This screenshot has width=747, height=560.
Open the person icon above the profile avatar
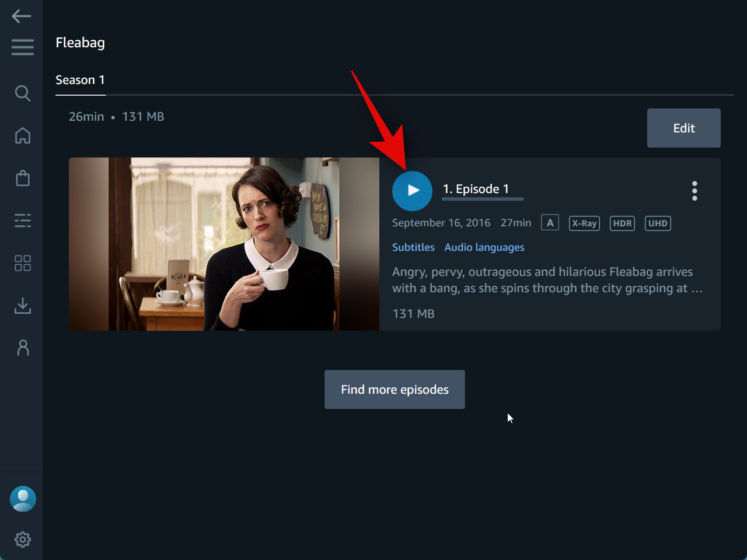click(x=23, y=348)
